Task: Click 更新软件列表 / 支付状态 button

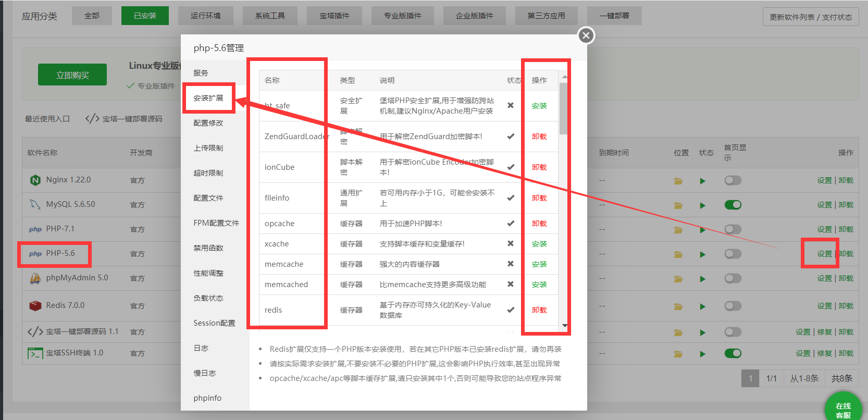Action: 811,17
